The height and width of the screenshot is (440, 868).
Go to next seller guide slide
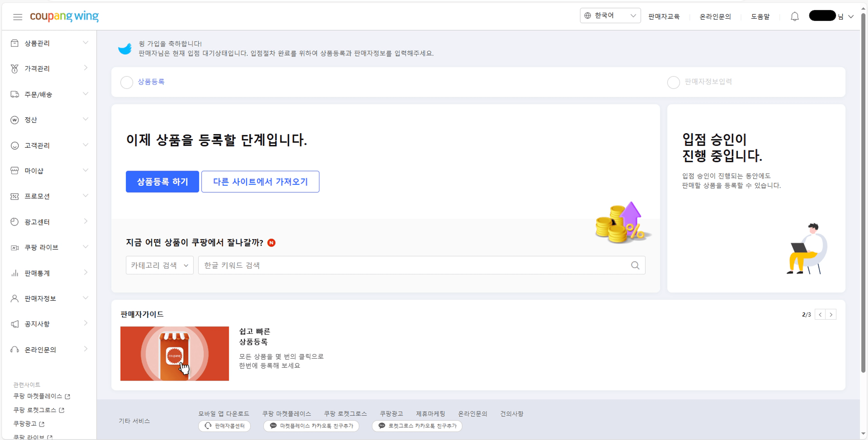point(831,315)
